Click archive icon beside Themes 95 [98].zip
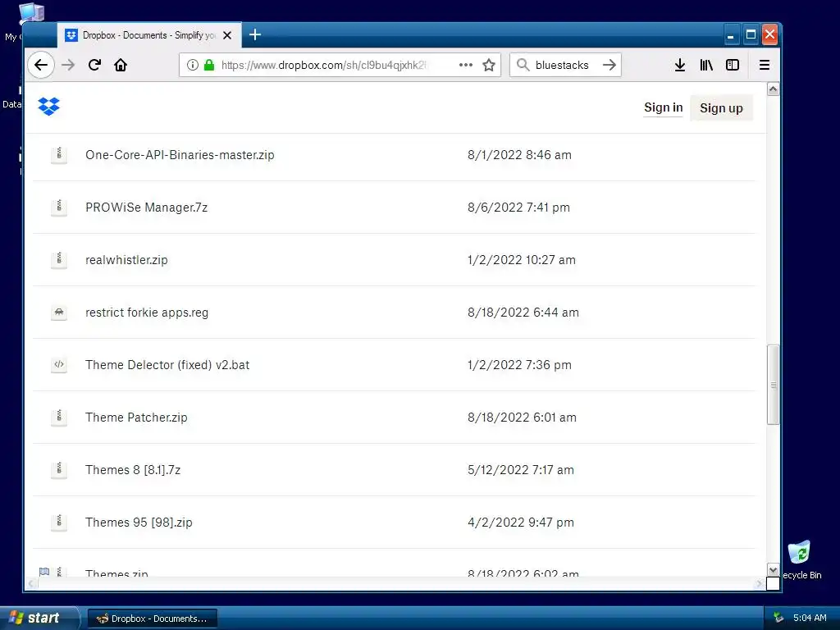Viewport: 840px width, 630px height. (x=59, y=523)
